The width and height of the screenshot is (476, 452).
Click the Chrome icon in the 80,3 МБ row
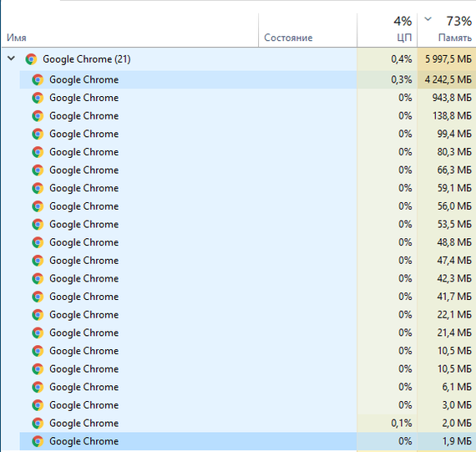38,152
